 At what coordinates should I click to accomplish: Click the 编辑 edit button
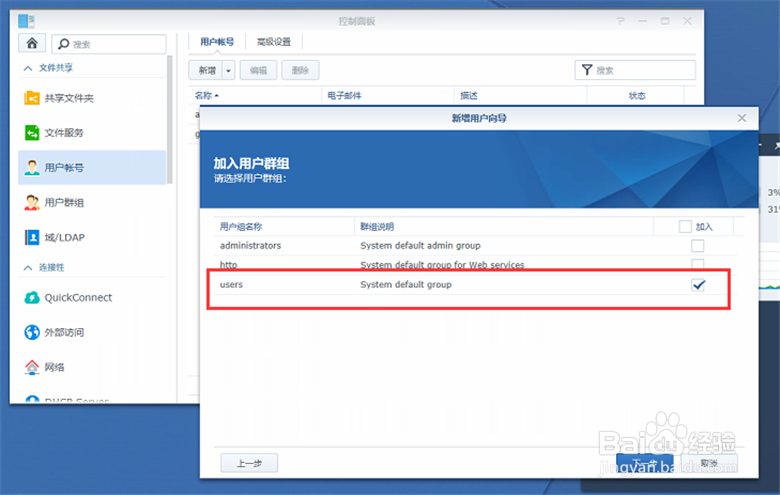[x=258, y=71]
